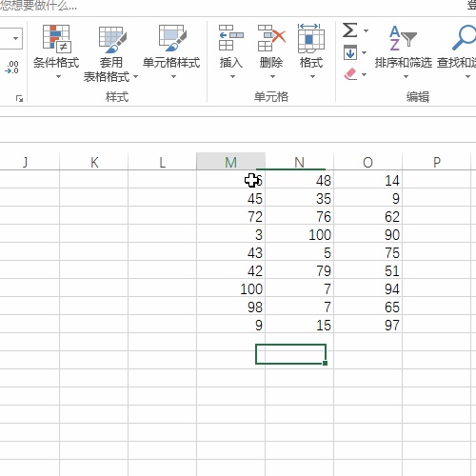Image resolution: width=476 pixels, height=476 pixels.
Task: Select cell with value 98
Action: pyautogui.click(x=230, y=307)
